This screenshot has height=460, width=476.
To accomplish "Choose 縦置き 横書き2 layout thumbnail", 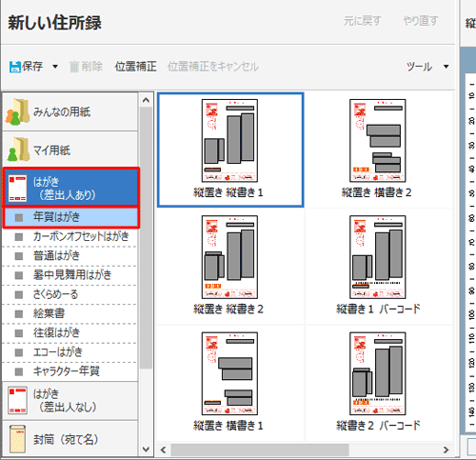I will point(377,141).
